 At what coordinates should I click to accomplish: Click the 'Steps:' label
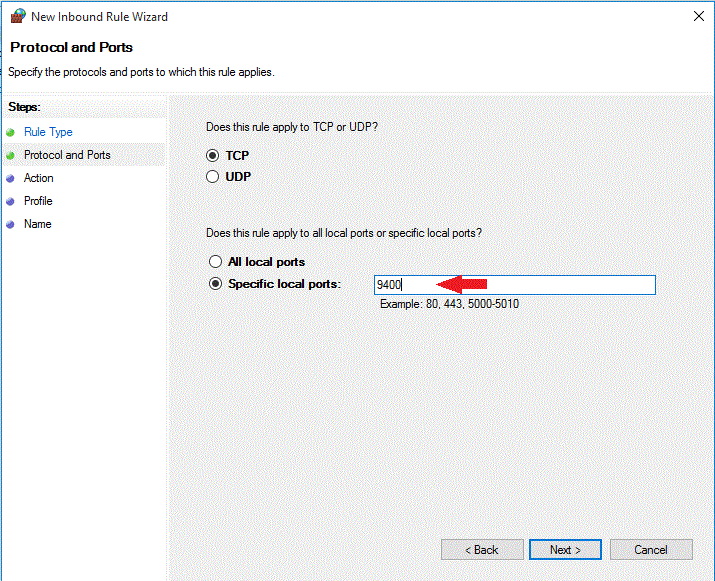pos(25,107)
